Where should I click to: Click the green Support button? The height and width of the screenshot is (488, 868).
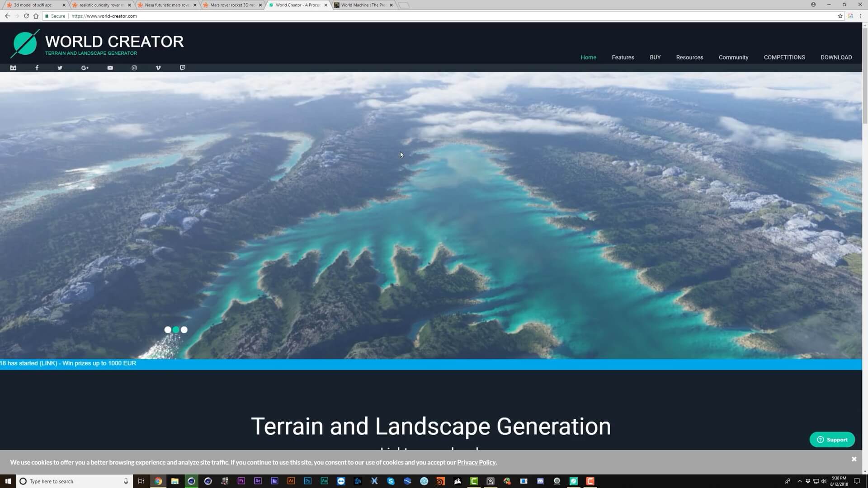832,440
